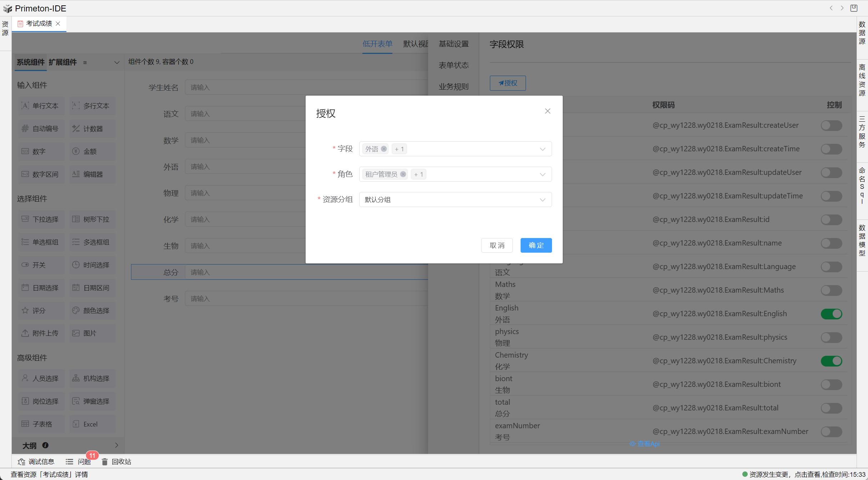The image size is (868, 480).
Task: Confirm authorization with the 确定 button
Action: 536,246
